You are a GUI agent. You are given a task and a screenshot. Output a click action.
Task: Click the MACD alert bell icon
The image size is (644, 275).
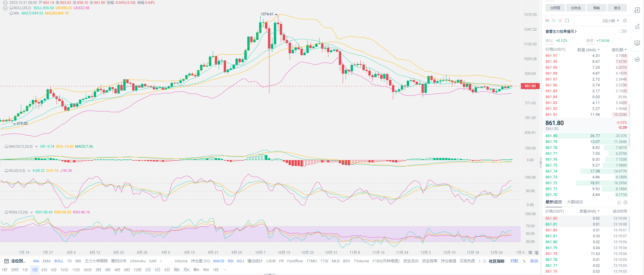(6, 146)
